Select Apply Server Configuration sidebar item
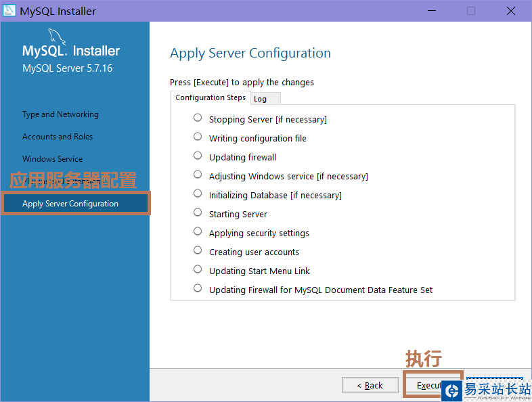The height and width of the screenshot is (402, 532). [70, 204]
